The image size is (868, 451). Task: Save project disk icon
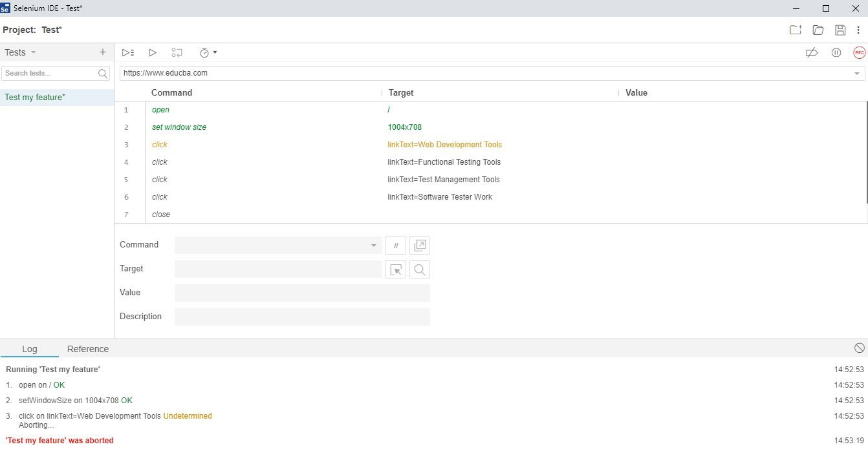840,30
